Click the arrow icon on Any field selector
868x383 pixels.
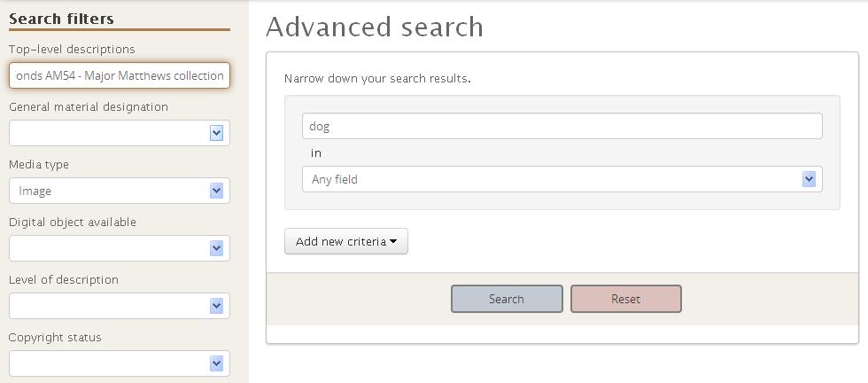809,179
